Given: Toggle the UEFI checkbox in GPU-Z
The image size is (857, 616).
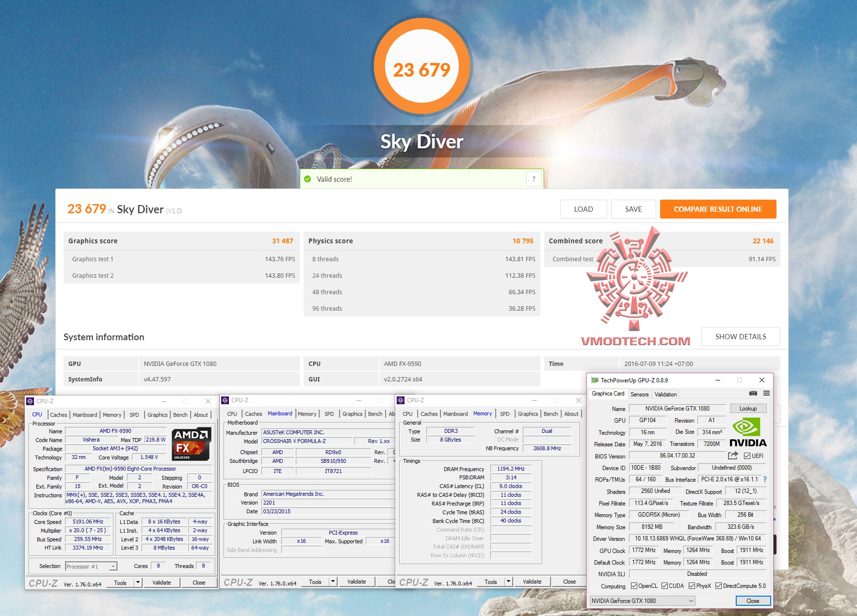Looking at the screenshot, I should (747, 456).
